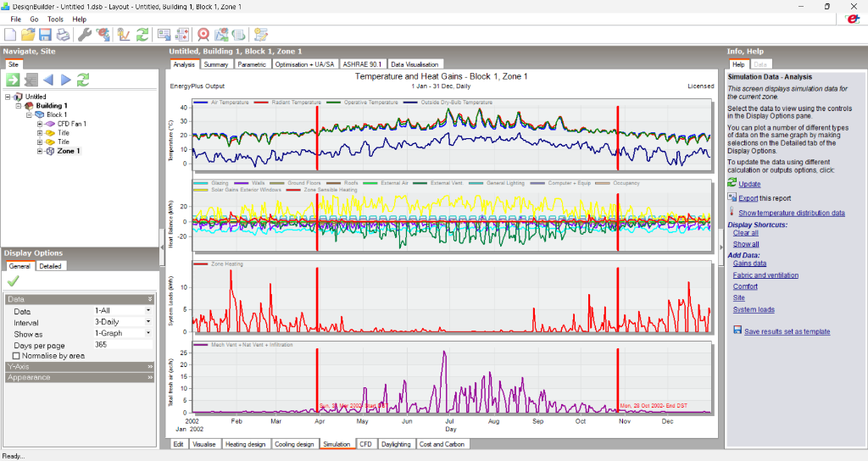The width and height of the screenshot is (868, 461).
Task: Select Zone 1 in navigator tree
Action: coord(68,151)
